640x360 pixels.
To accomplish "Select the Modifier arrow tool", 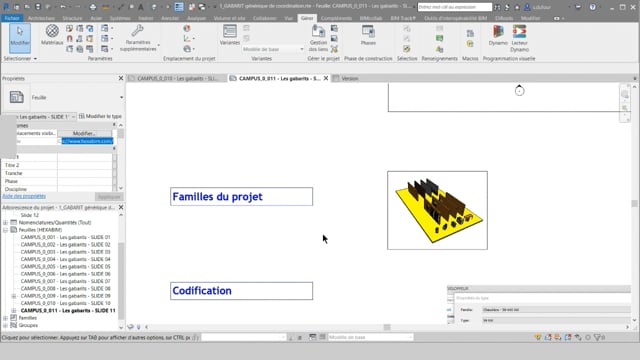I will pyautogui.click(x=20, y=38).
